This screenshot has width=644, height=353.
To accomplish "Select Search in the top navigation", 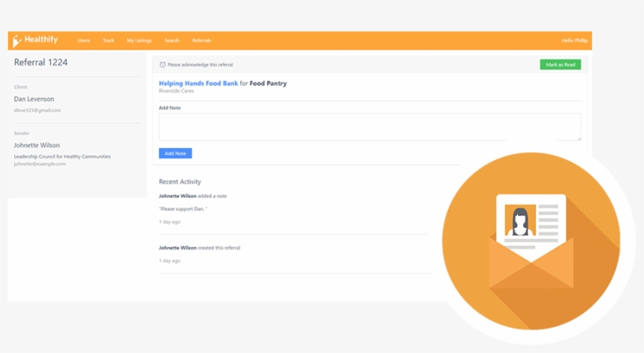I will [171, 41].
